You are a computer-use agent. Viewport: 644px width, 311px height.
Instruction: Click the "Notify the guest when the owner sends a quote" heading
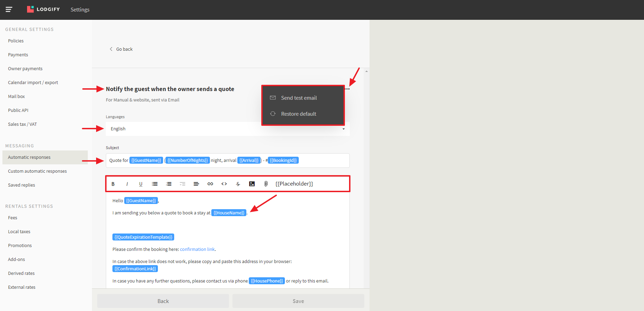[170, 89]
